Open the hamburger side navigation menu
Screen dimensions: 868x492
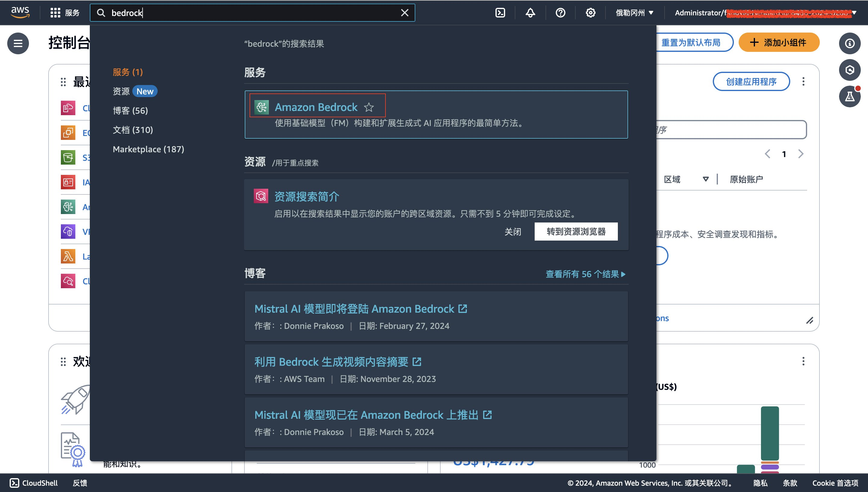coord(18,43)
